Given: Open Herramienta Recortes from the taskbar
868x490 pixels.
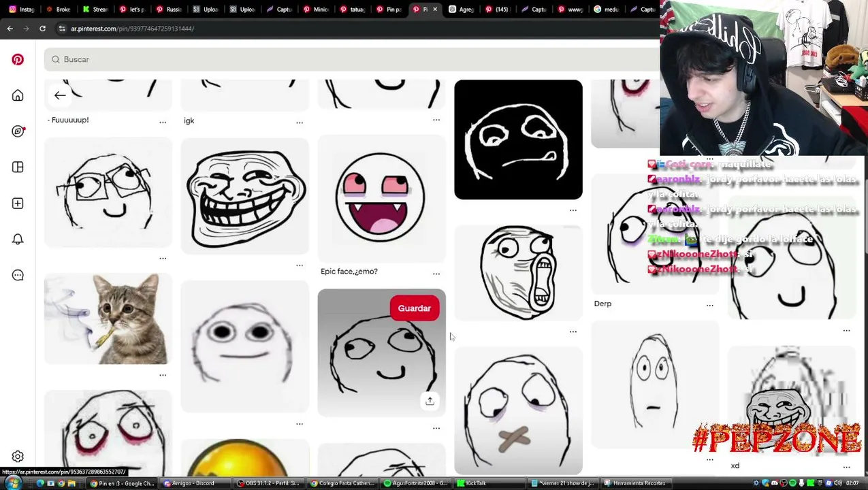Looking at the screenshot, I should pos(637,483).
